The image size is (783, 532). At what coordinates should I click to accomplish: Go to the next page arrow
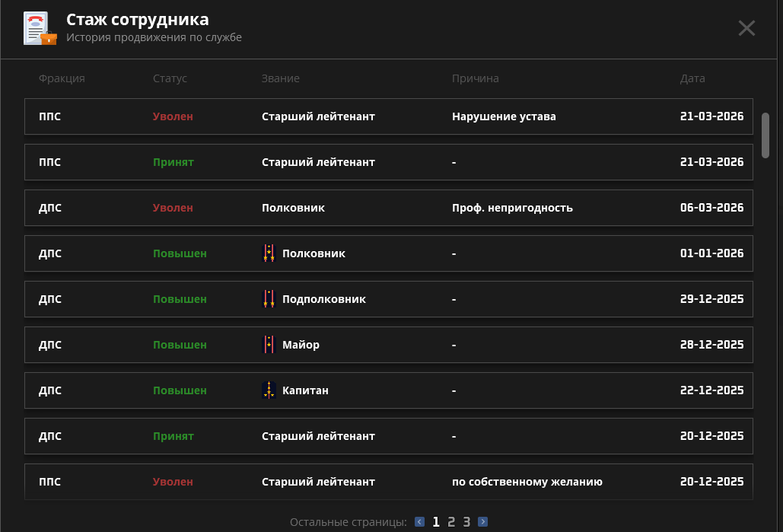click(x=482, y=522)
